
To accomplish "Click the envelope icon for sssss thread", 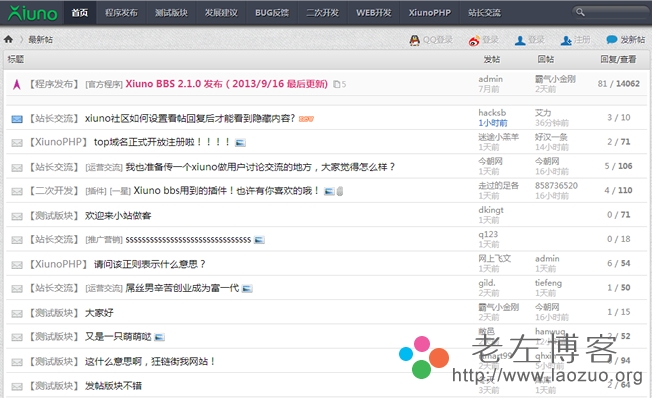I will [17, 240].
